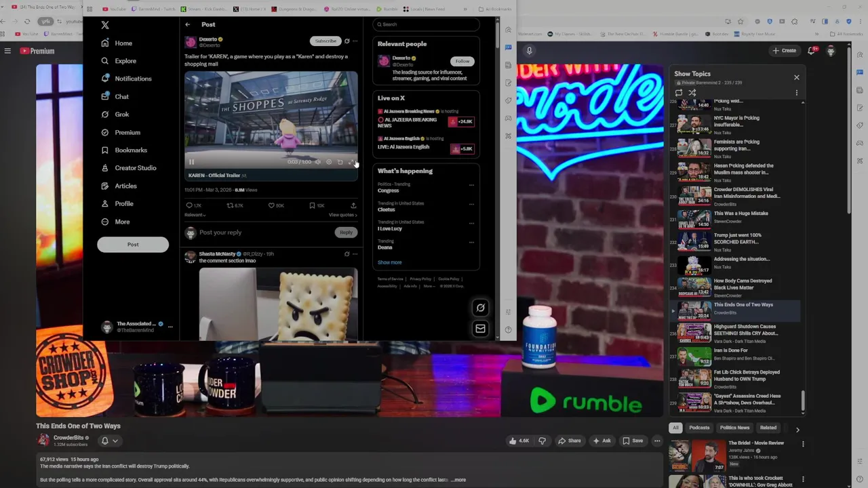Dislike the YouTube video
Viewport: 868px width, 488px height.
(542, 441)
